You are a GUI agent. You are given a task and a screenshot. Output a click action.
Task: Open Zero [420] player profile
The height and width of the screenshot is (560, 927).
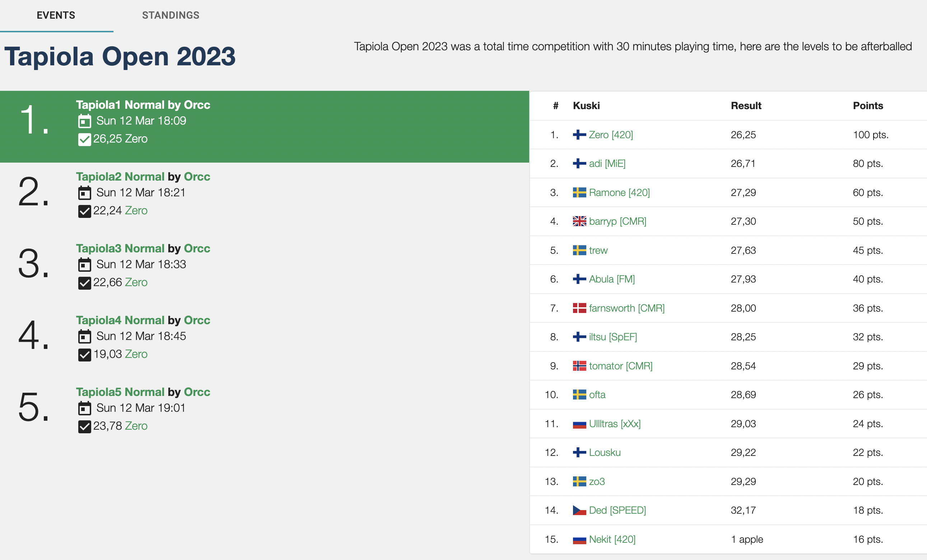tap(611, 135)
